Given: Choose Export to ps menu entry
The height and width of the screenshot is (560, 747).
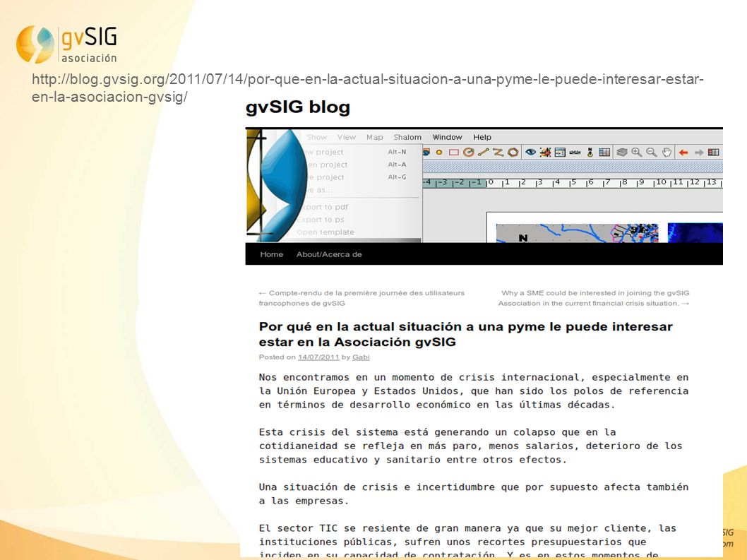Looking at the screenshot, I should pos(320,220).
